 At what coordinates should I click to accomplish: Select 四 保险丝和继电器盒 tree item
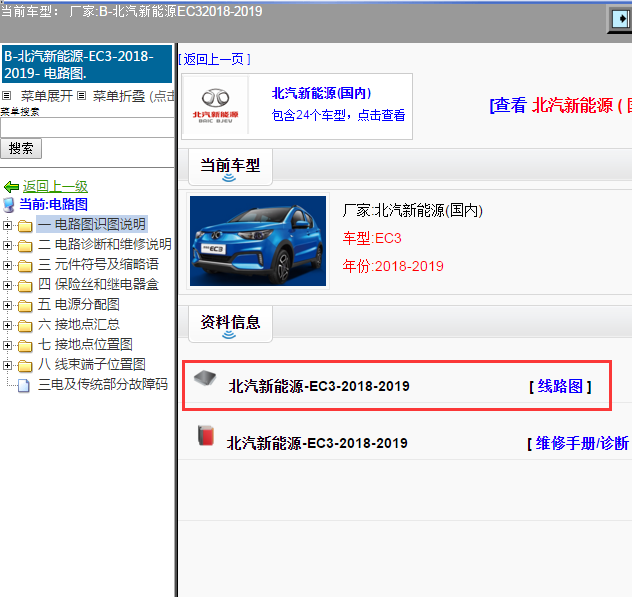(x=98, y=284)
